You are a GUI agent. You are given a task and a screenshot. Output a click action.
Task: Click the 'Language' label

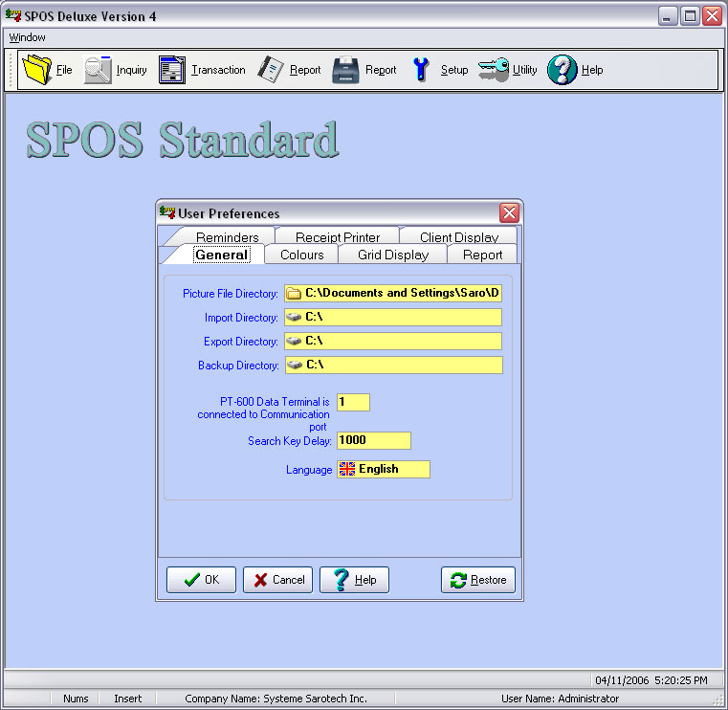click(x=309, y=470)
